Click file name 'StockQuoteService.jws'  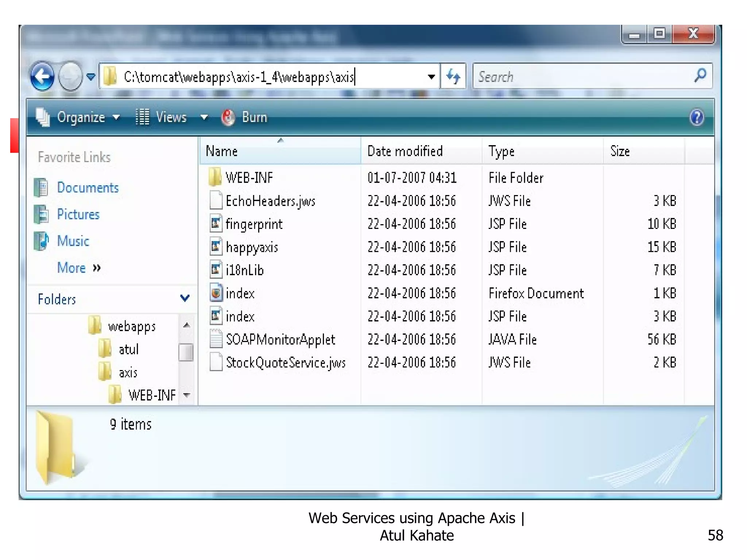coord(286,363)
